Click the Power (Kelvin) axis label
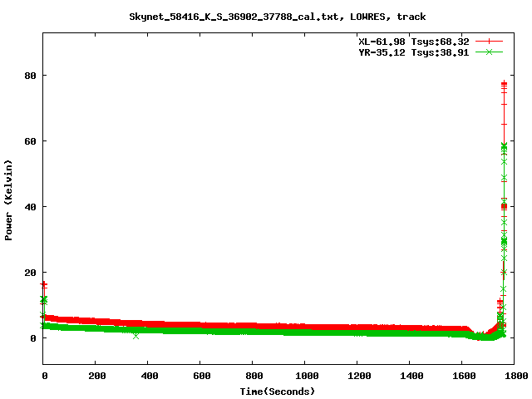Viewport: 532px width, 399px height. pos(8,200)
